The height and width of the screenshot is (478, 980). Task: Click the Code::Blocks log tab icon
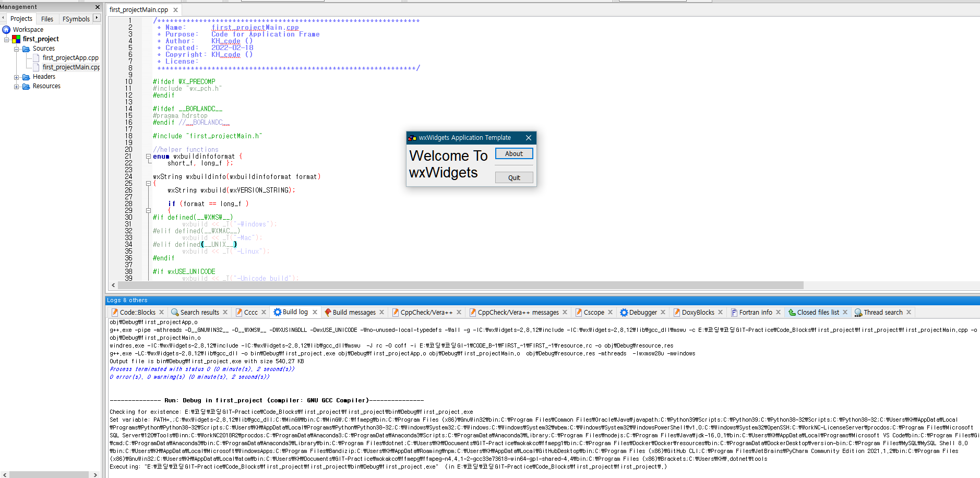click(115, 313)
